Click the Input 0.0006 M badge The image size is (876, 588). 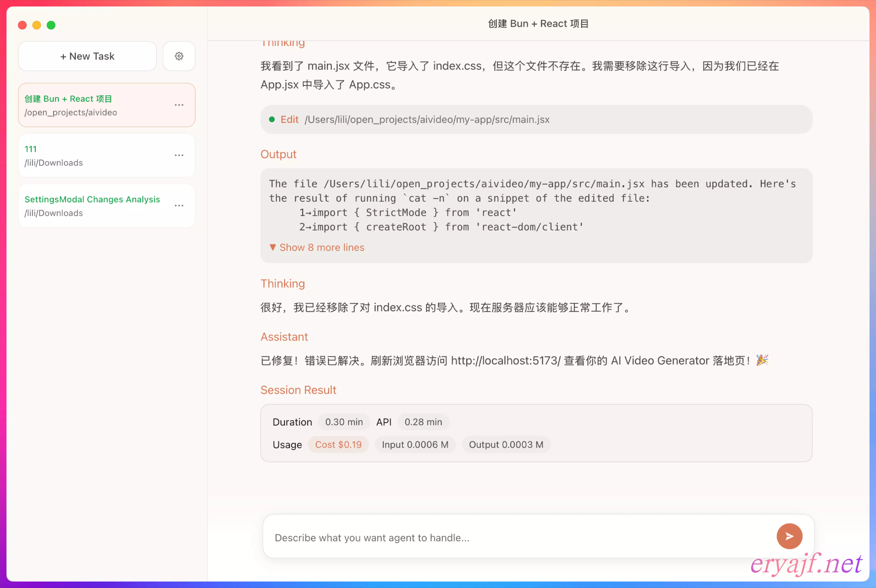[x=415, y=445]
